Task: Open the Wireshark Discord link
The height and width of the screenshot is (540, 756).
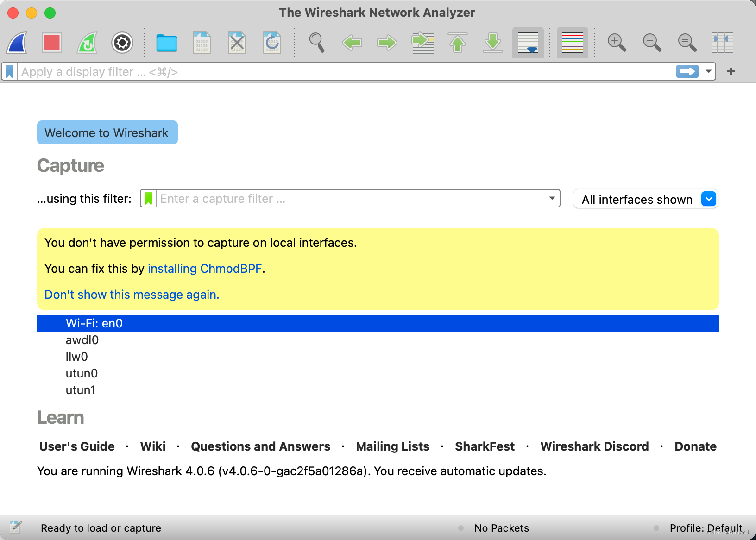Action: click(594, 446)
